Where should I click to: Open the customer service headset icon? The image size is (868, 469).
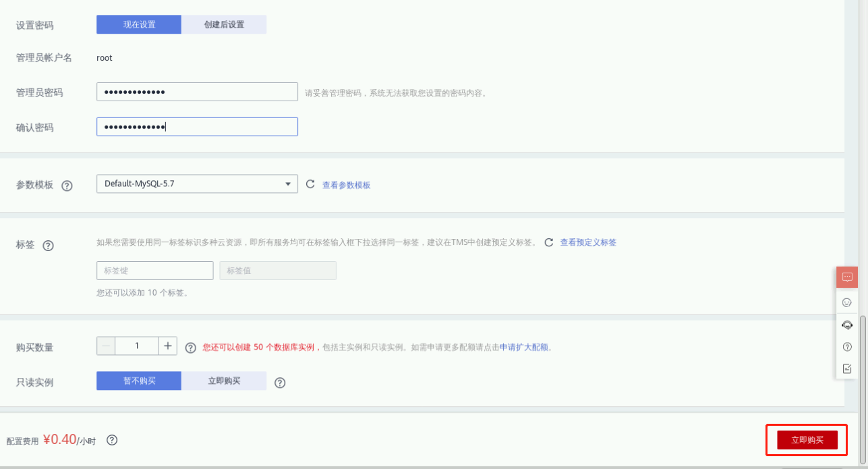(847, 325)
